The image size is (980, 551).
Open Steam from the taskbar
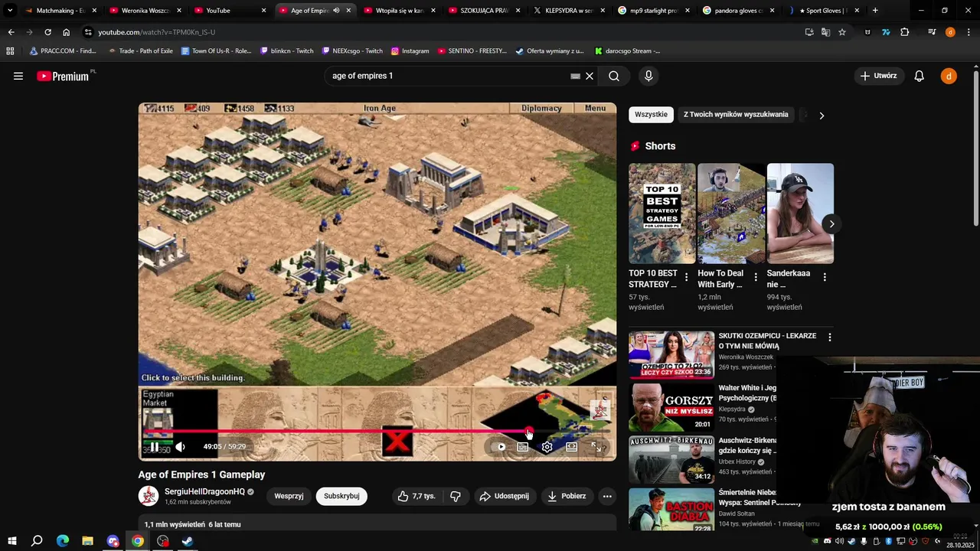[188, 541]
